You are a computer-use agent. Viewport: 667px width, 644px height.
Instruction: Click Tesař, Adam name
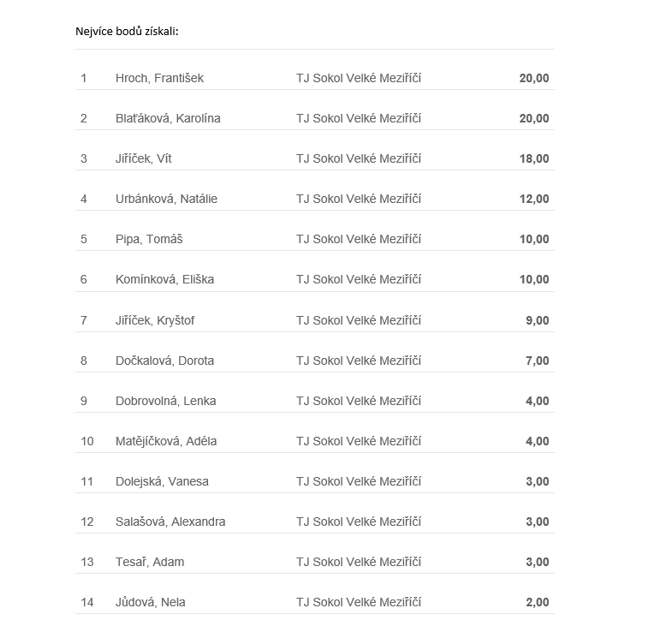tap(150, 562)
